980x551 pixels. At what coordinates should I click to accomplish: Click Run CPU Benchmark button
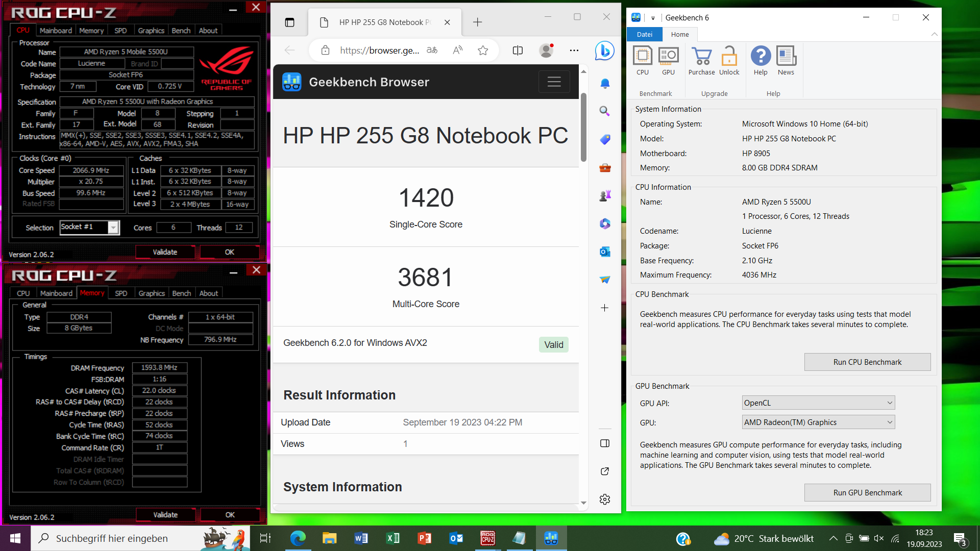pos(867,362)
